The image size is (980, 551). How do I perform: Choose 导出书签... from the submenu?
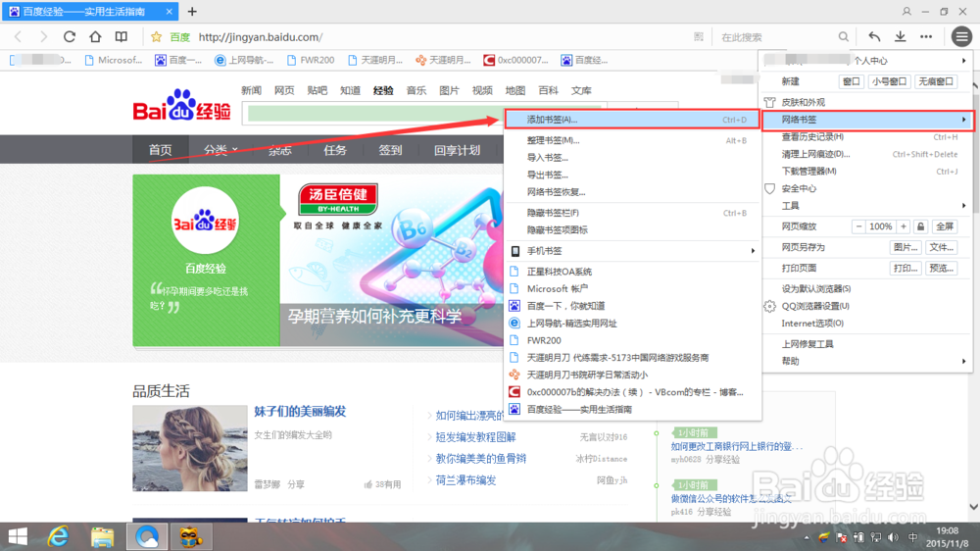pyautogui.click(x=632, y=175)
